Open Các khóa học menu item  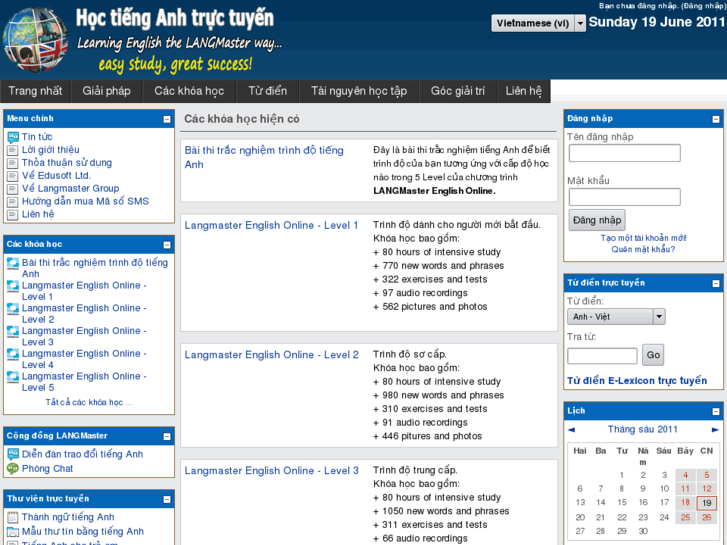pos(189,91)
